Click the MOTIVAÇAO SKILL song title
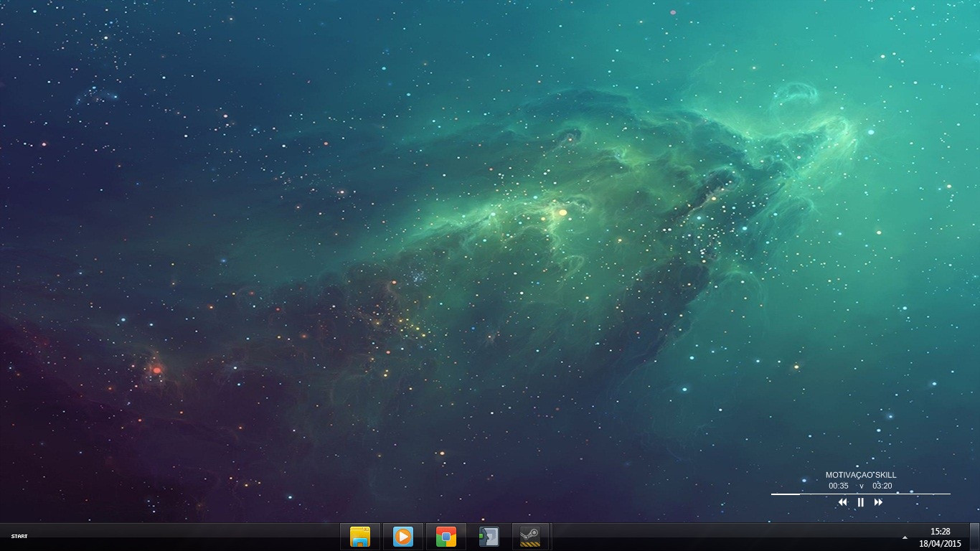Viewport: 980px width, 551px height. point(861,475)
